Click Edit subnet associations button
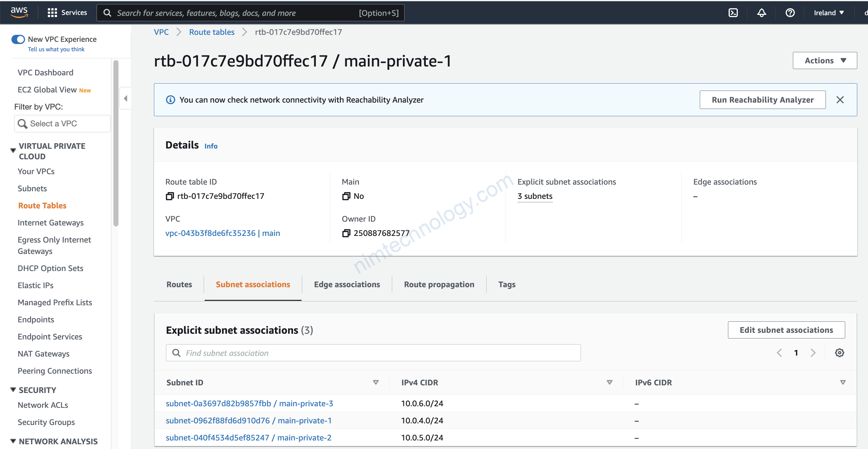This screenshot has width=868, height=449. (x=786, y=330)
